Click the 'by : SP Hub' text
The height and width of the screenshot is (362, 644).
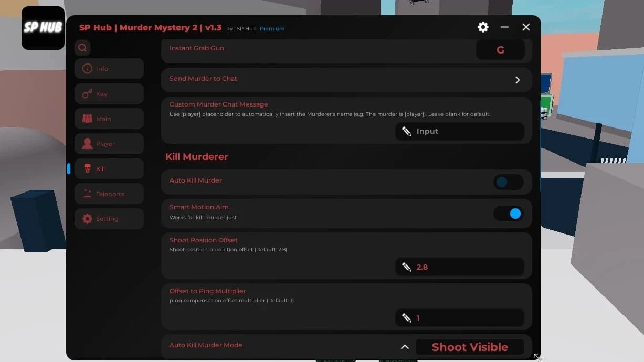click(x=241, y=29)
